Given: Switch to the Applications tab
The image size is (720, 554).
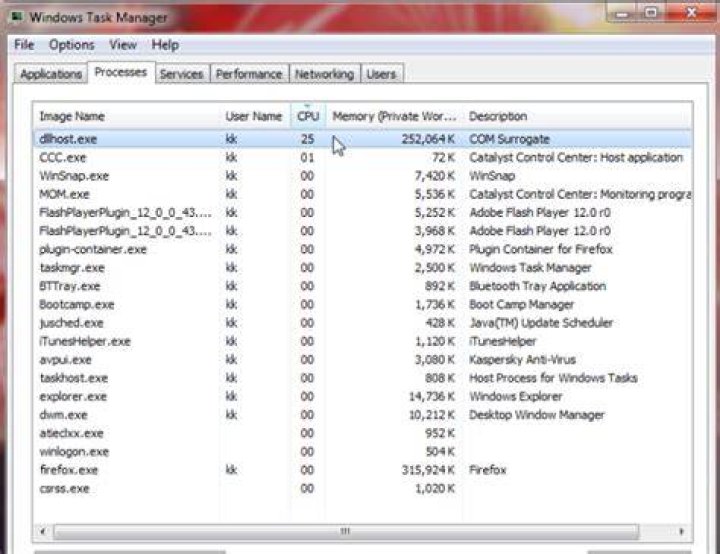Looking at the screenshot, I should (x=51, y=74).
